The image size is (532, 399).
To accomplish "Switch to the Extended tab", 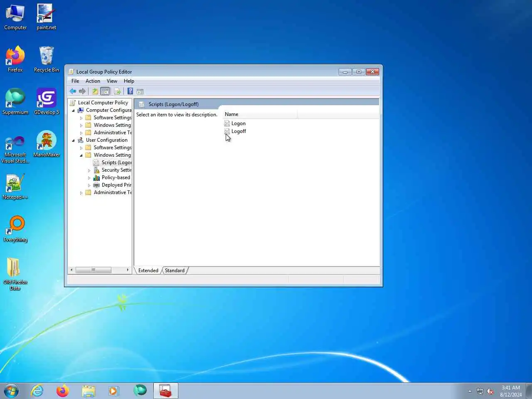I will point(148,271).
